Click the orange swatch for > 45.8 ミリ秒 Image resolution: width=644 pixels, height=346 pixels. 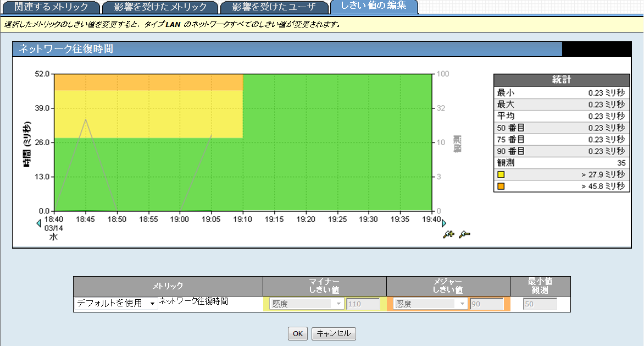(501, 186)
